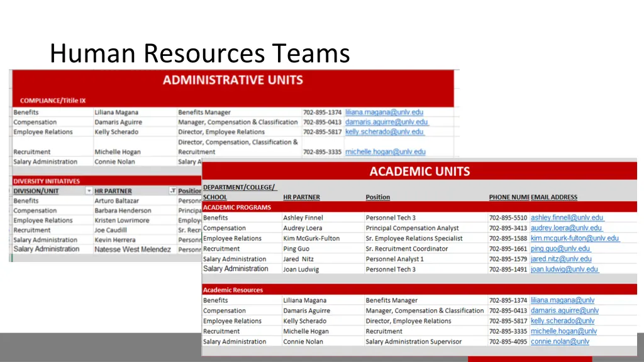Open michelle.hogan@unlv.edu link in Administrative Units

pos(386,151)
